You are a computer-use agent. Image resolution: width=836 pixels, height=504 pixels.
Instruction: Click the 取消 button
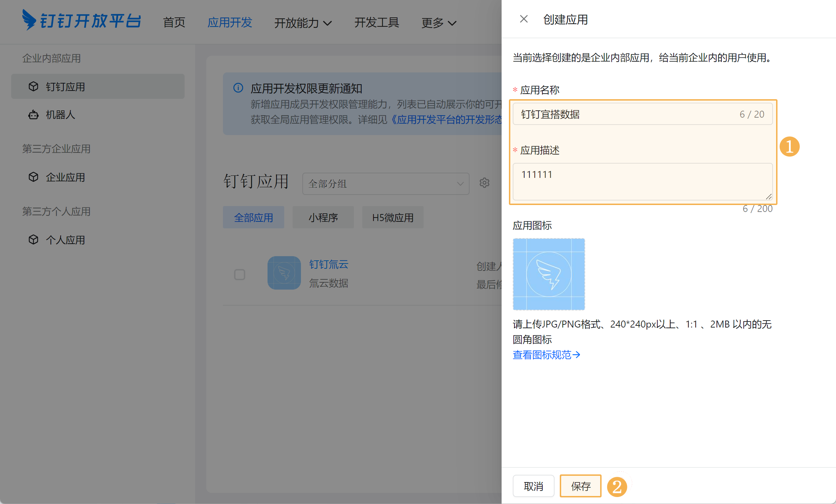[533, 486]
